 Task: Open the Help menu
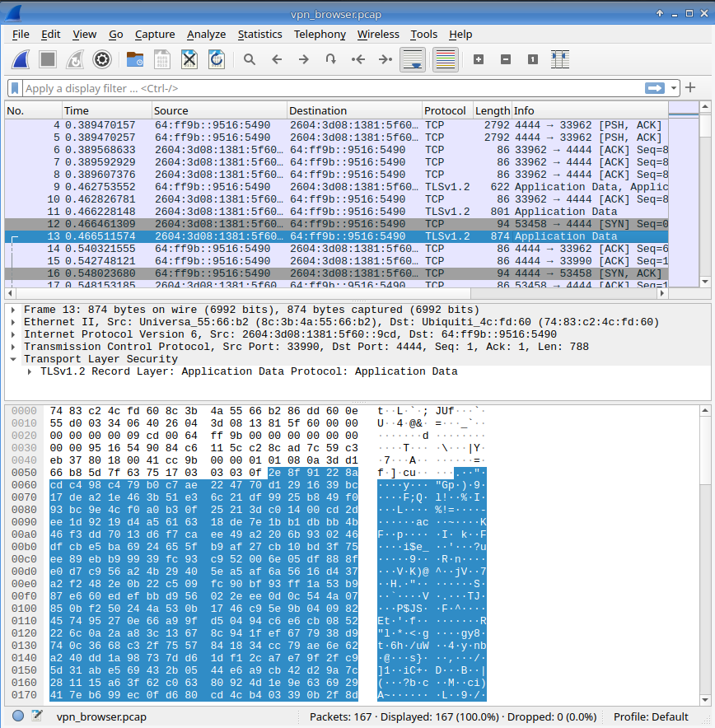(x=460, y=35)
